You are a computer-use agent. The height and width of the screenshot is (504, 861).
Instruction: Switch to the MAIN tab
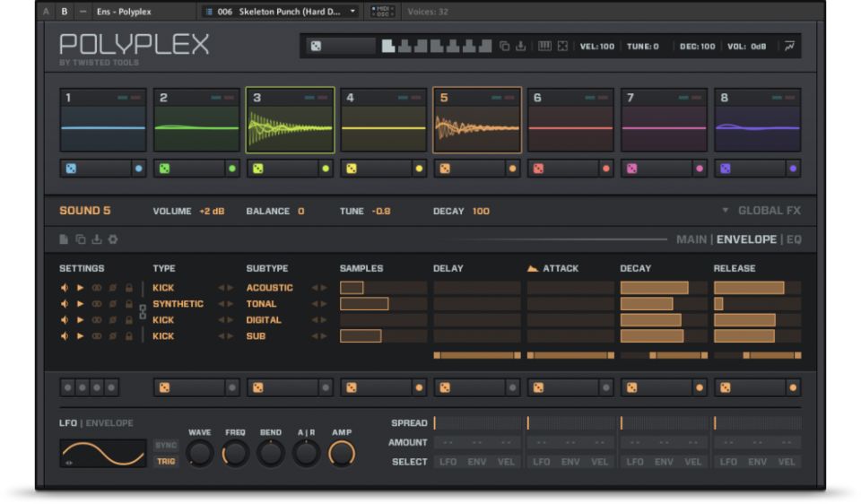691,239
